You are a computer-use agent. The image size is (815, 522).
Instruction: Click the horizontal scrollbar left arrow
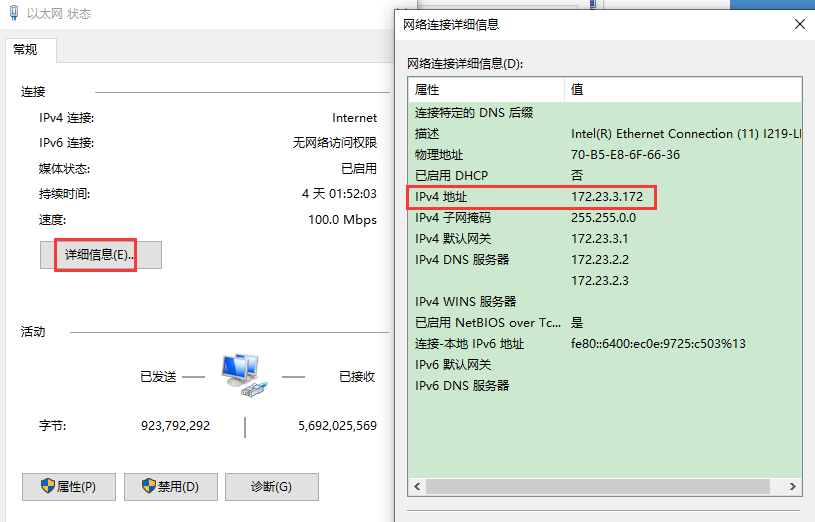pos(417,487)
